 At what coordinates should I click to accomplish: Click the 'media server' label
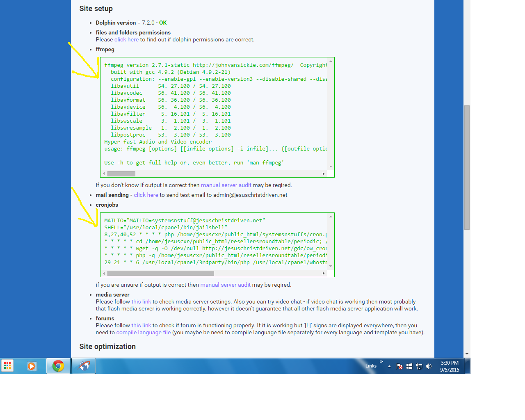point(113,294)
